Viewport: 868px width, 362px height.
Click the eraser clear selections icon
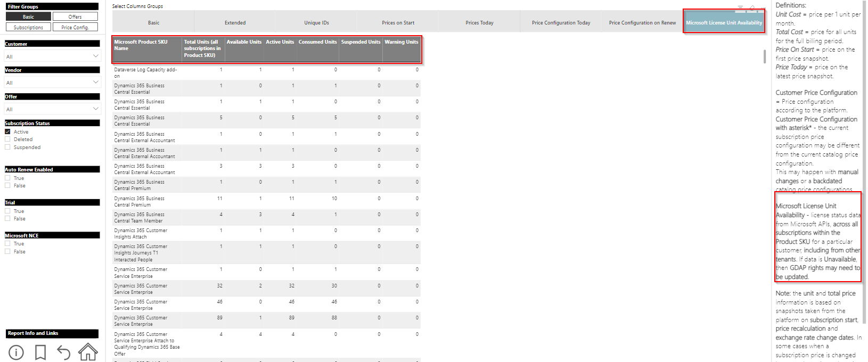click(752, 7)
